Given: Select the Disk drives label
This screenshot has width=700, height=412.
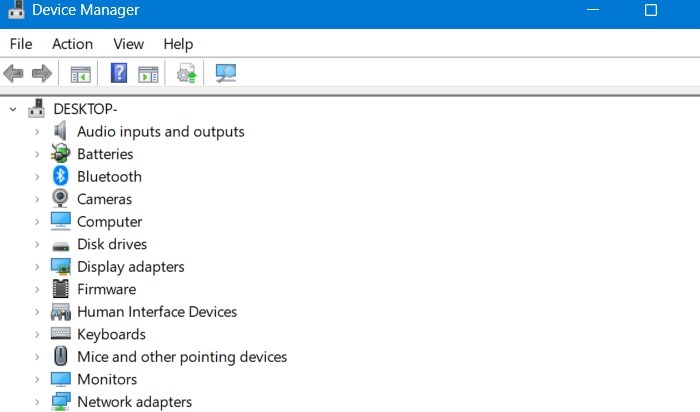Looking at the screenshot, I should click(x=112, y=244).
